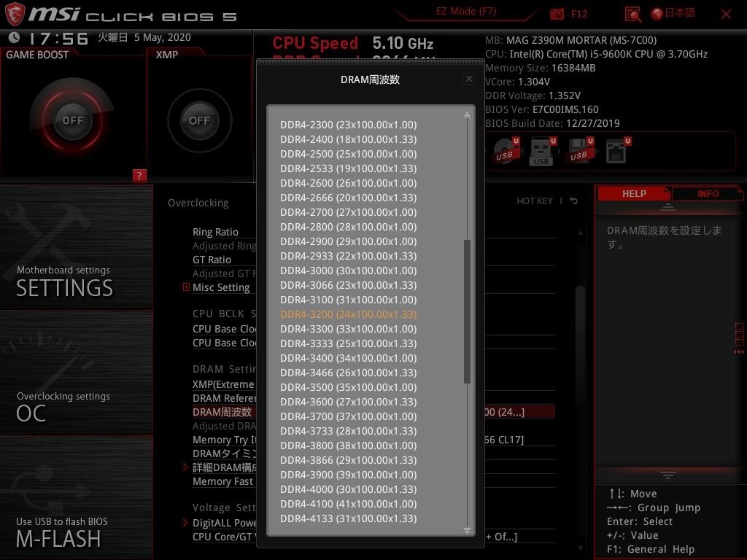Select the HELP tab on the right
Viewport: 747px width, 560px height.
coord(633,193)
